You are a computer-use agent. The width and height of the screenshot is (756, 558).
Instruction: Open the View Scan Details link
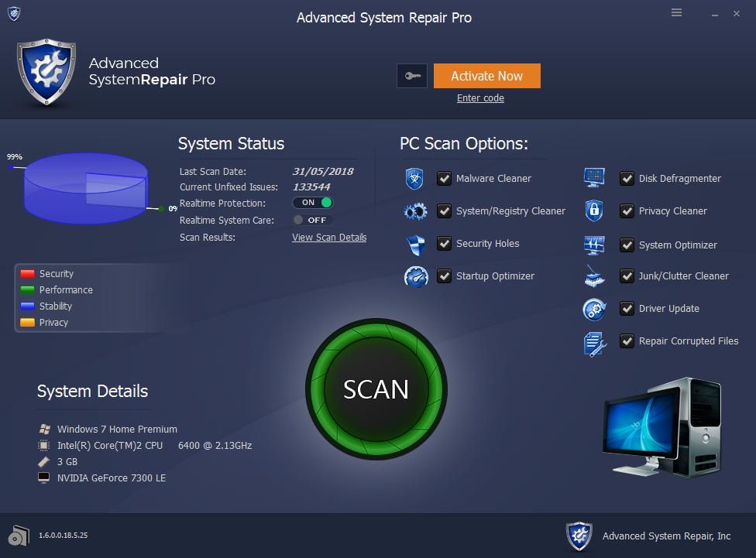click(x=329, y=238)
